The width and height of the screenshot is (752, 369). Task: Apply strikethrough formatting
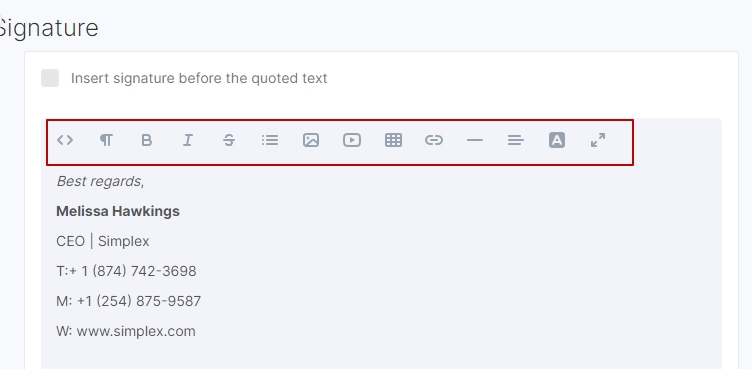(x=229, y=140)
